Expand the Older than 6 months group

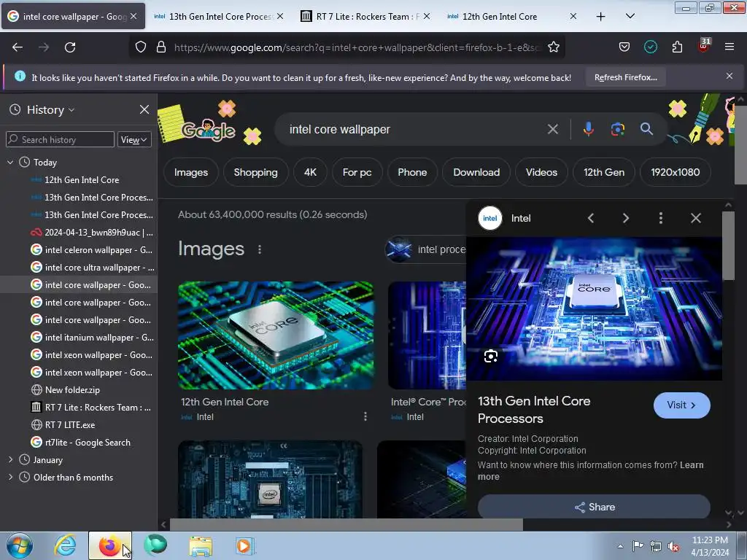tap(10, 477)
